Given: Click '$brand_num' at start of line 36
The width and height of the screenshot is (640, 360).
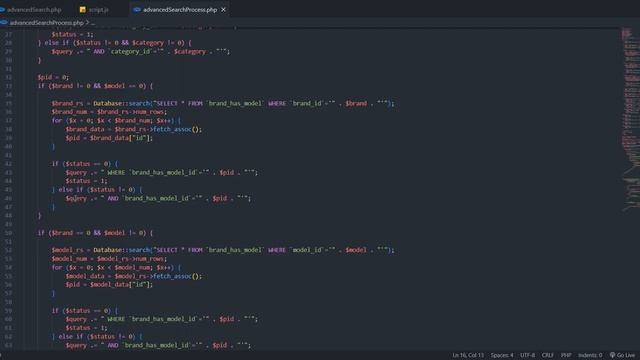Looking at the screenshot, I should tap(69, 112).
